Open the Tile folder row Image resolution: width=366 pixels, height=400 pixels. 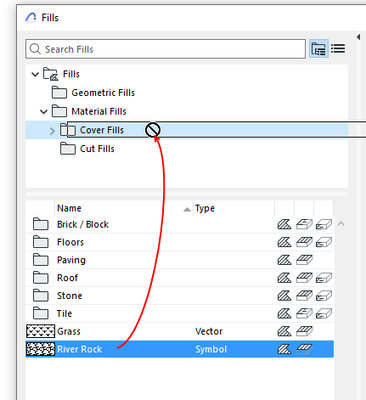point(179,313)
